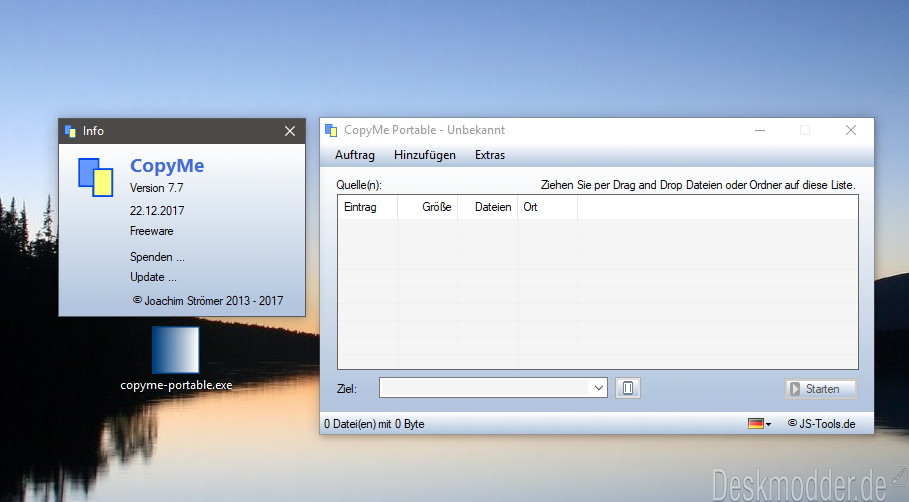Viewport: 909px width, 502px height.
Task: Open the JS-Tools.de link in status bar
Action: pyautogui.click(x=821, y=424)
